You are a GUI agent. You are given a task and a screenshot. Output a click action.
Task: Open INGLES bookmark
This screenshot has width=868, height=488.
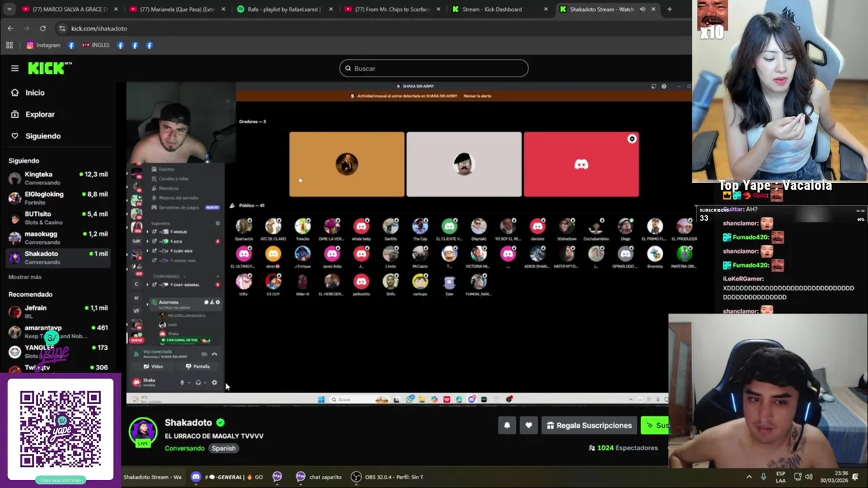(x=96, y=45)
